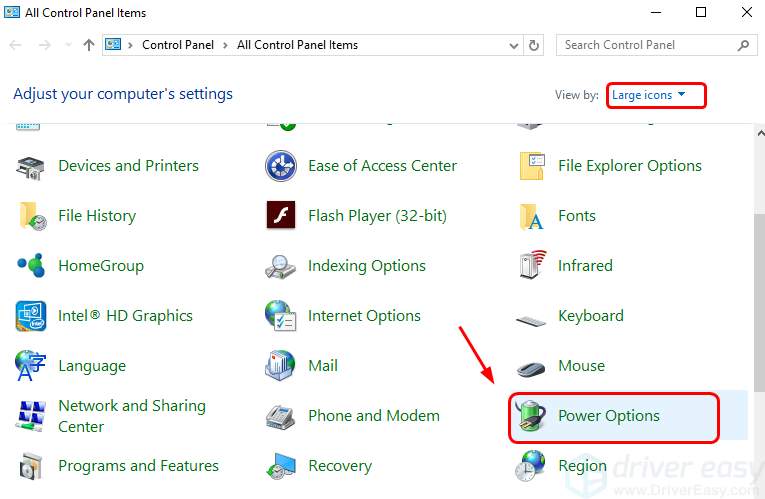Image resolution: width=765 pixels, height=499 pixels.
Task: Go forward with the Forward arrow
Action: [x=44, y=45]
